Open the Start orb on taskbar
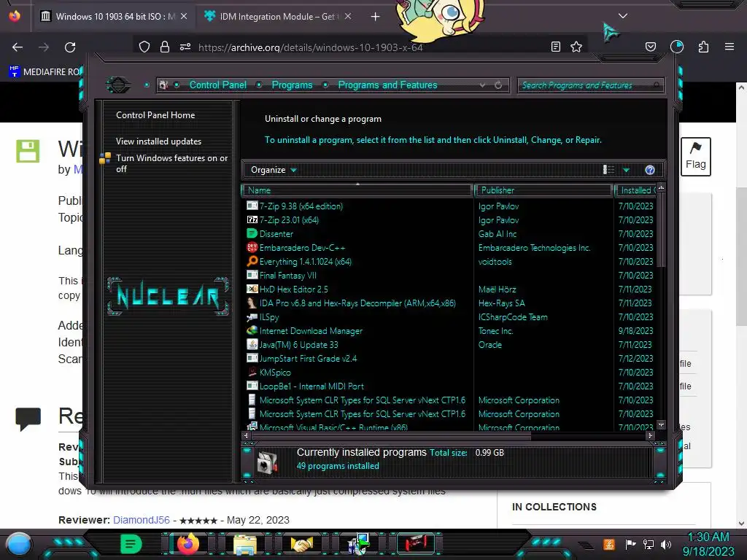Viewport: 747px width, 560px height. [19, 545]
